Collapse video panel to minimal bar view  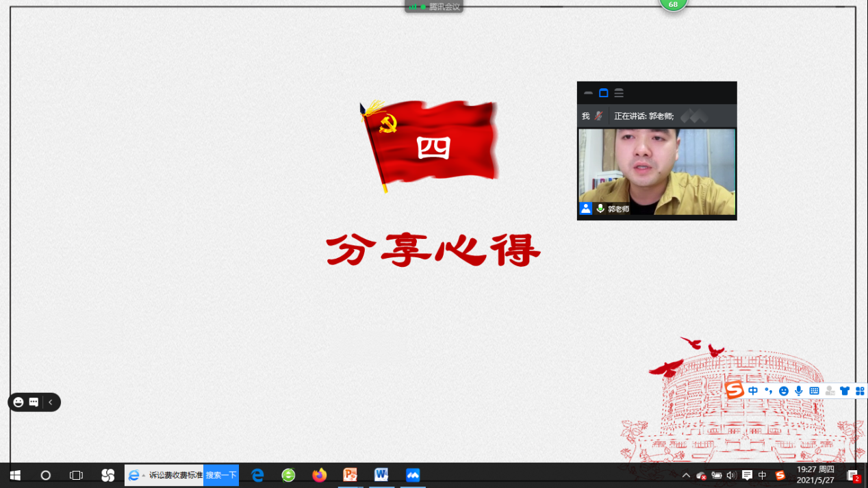point(588,93)
